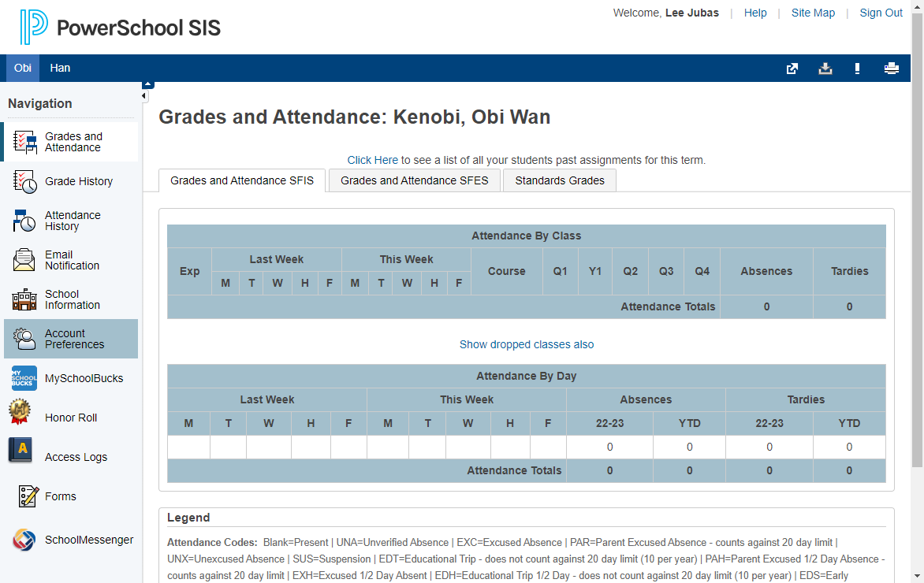Open the alerts exclamation icon
This screenshot has width=924, height=583.
point(858,69)
